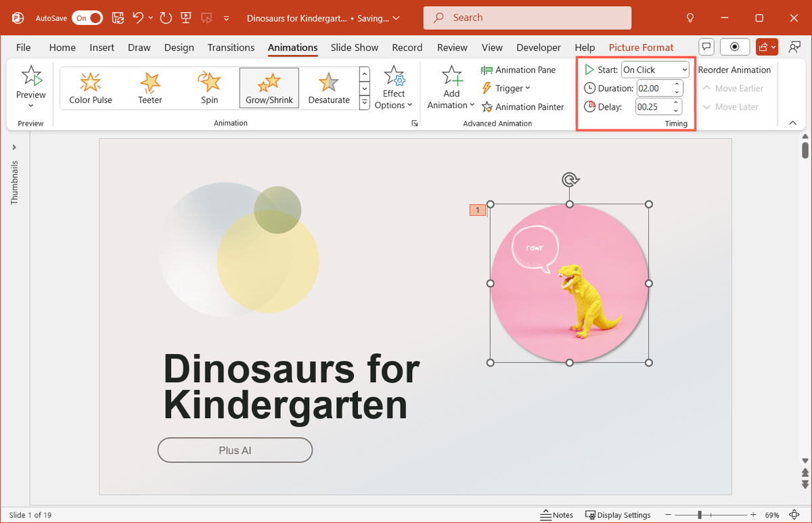Image resolution: width=812 pixels, height=523 pixels.
Task: Apply the Teeter animation
Action: (x=150, y=88)
